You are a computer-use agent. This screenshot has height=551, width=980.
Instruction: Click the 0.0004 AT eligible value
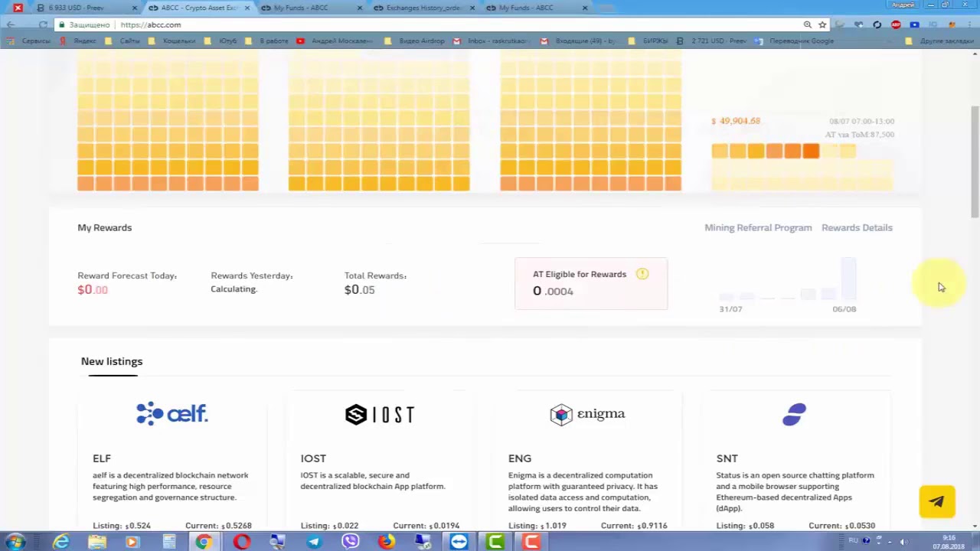[553, 291]
